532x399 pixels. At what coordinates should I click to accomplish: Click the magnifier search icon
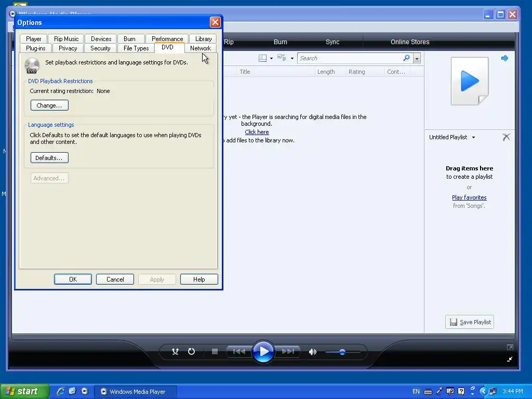click(x=406, y=58)
